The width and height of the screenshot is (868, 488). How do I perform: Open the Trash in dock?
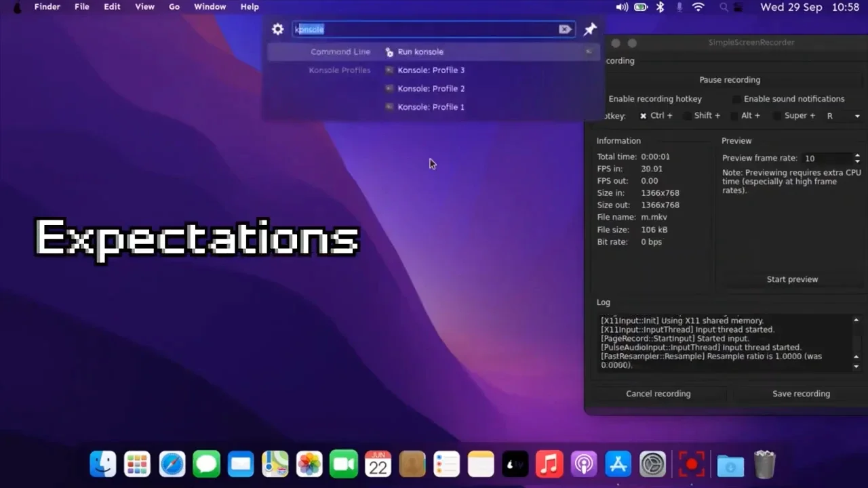(x=764, y=464)
